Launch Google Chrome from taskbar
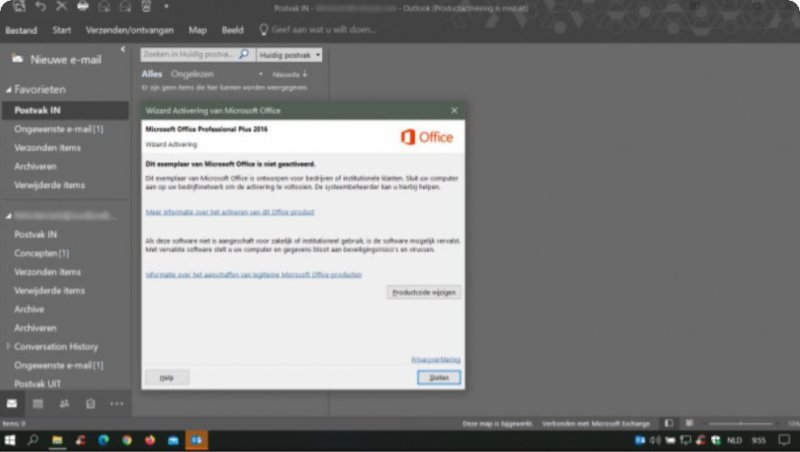This screenshot has width=800, height=452. tap(127, 440)
